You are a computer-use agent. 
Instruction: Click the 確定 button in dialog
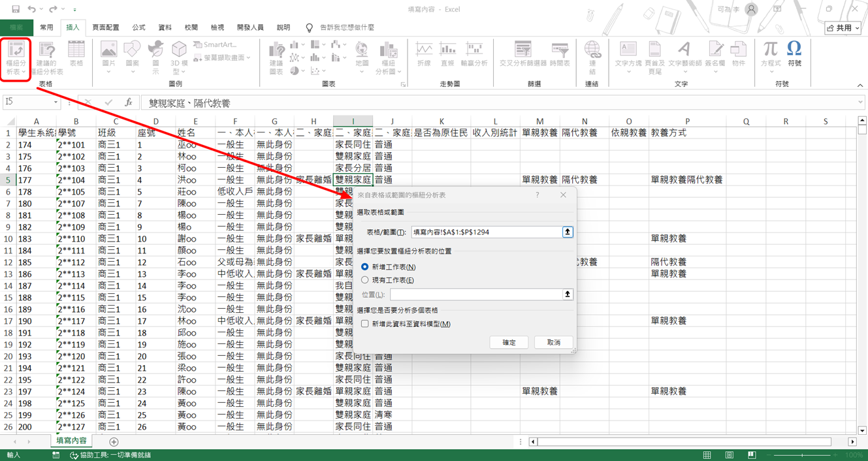509,343
